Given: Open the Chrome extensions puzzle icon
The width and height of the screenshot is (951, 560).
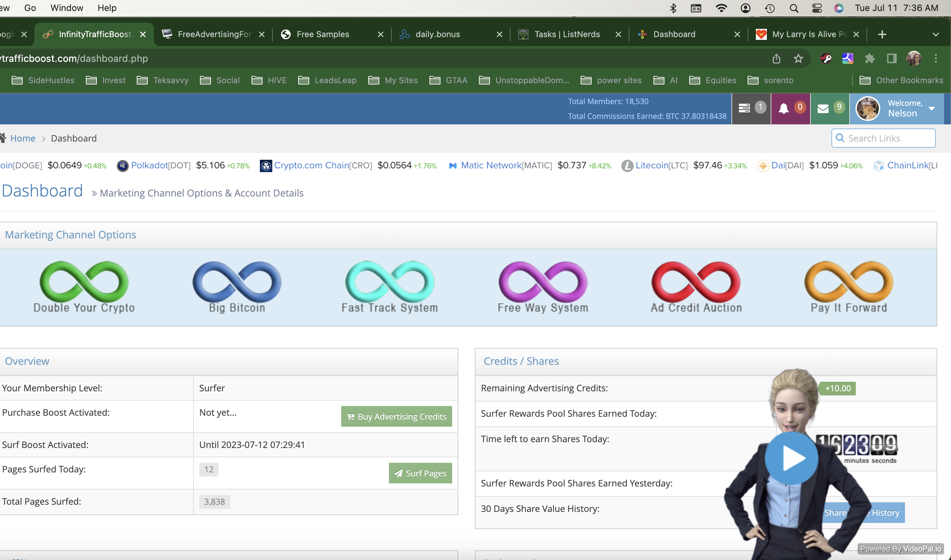Looking at the screenshot, I should (x=870, y=58).
